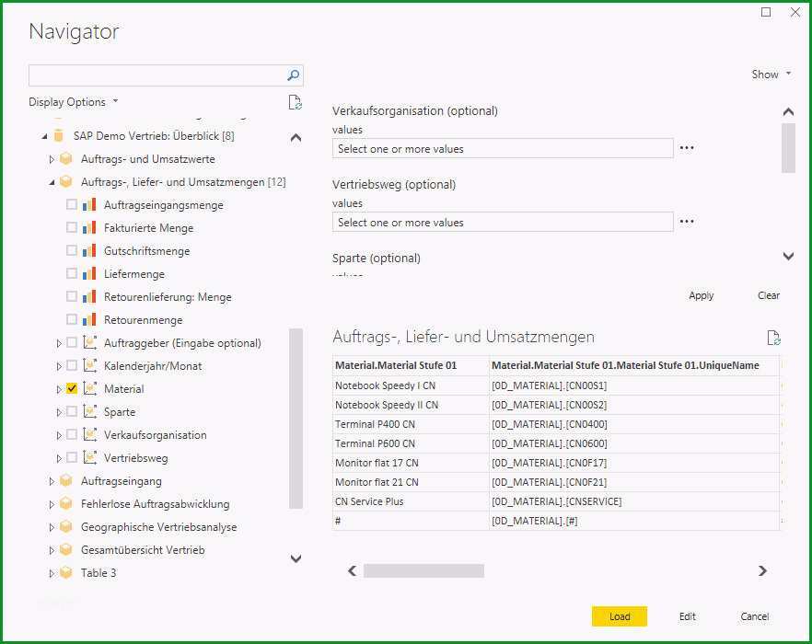This screenshot has width=812, height=644.
Task: Click the Gesamtübersicht Vertrieb cube icon
Action: (66, 549)
